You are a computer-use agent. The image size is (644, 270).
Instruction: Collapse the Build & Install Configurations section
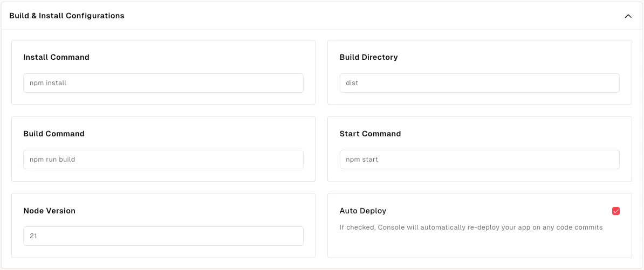628,16
